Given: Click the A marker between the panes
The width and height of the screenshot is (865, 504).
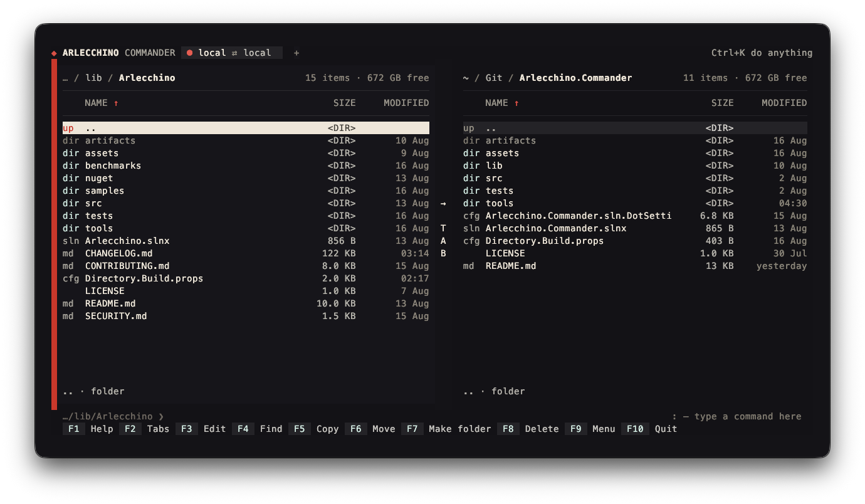Looking at the screenshot, I should [x=443, y=241].
